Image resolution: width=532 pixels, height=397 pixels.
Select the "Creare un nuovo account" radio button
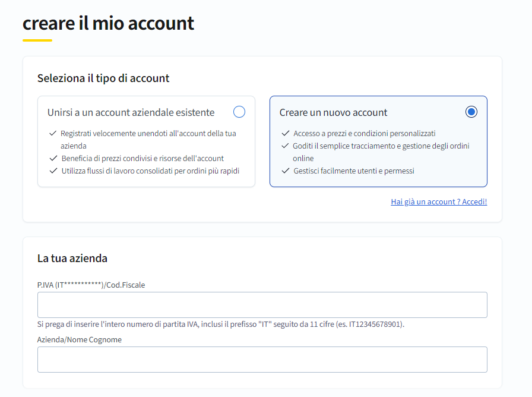(x=471, y=112)
